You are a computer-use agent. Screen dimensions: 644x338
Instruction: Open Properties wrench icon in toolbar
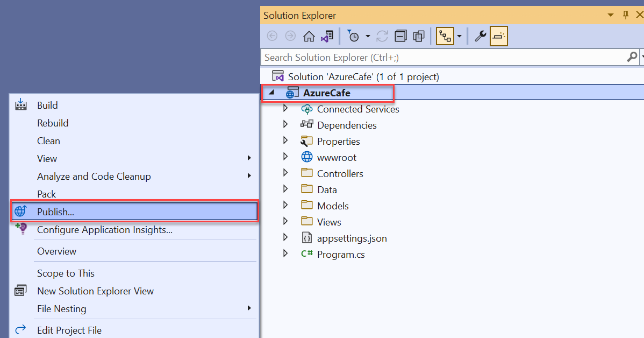480,36
